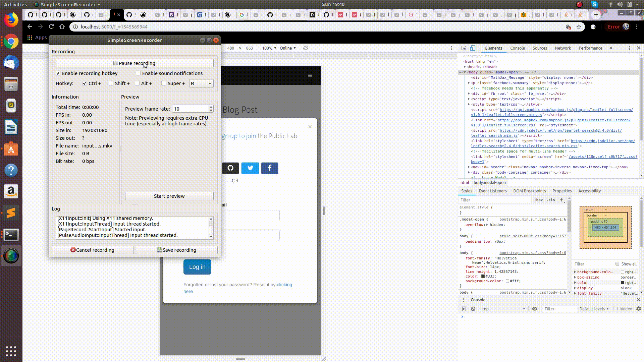Image resolution: width=644 pixels, height=362 pixels.
Task: Add a new style rule with the plus icon
Action: click(x=562, y=200)
